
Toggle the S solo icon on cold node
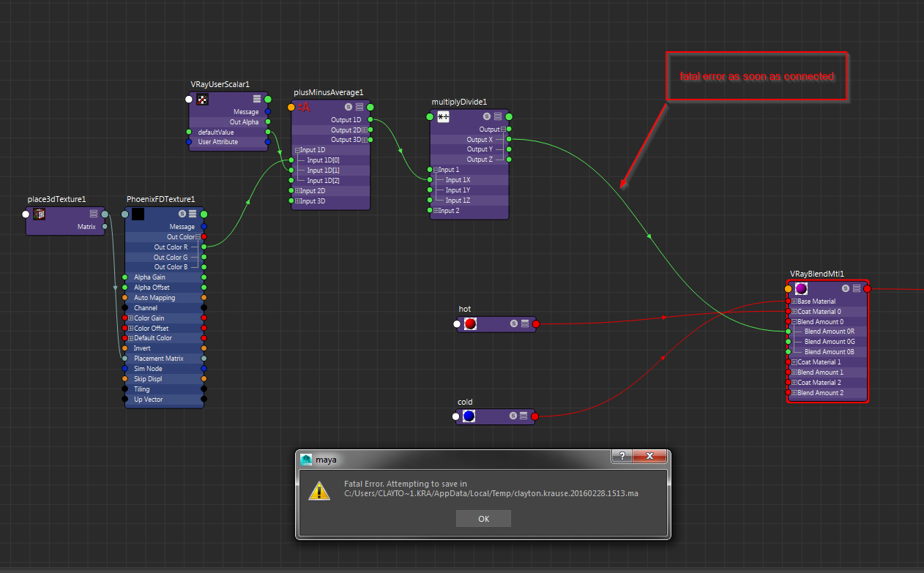(x=513, y=416)
